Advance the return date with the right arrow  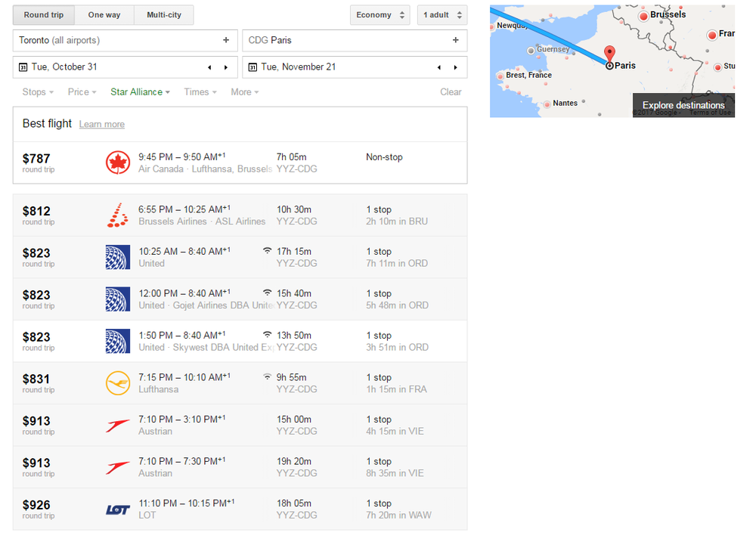coord(454,67)
